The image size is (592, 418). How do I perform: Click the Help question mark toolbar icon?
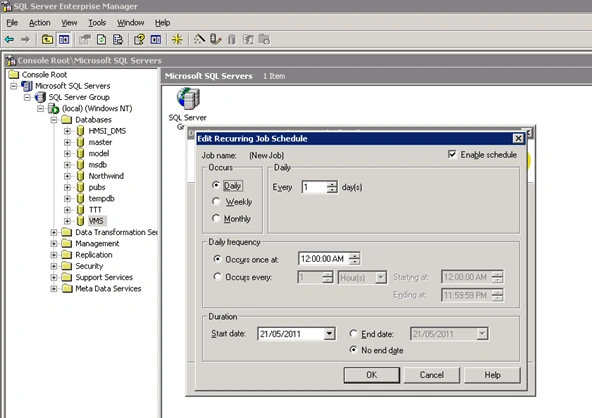pyautogui.click(x=139, y=39)
